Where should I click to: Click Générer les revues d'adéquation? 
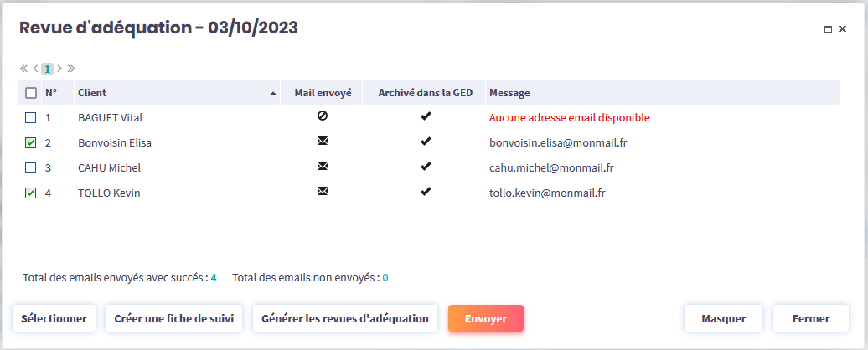[x=345, y=318]
